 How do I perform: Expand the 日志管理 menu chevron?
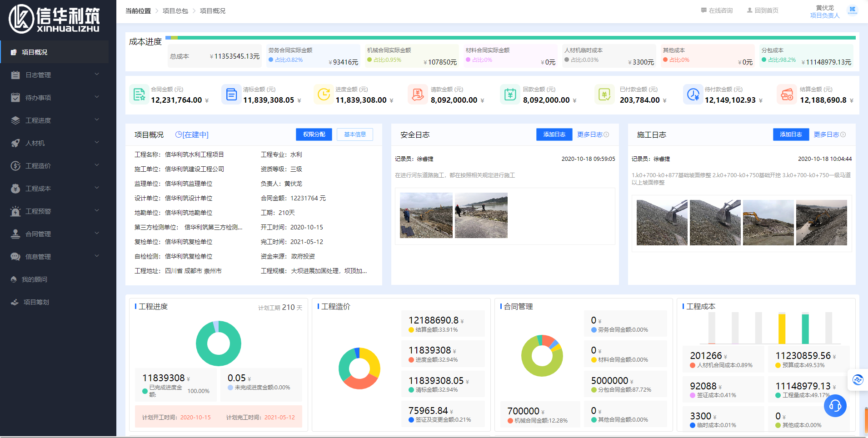97,74
